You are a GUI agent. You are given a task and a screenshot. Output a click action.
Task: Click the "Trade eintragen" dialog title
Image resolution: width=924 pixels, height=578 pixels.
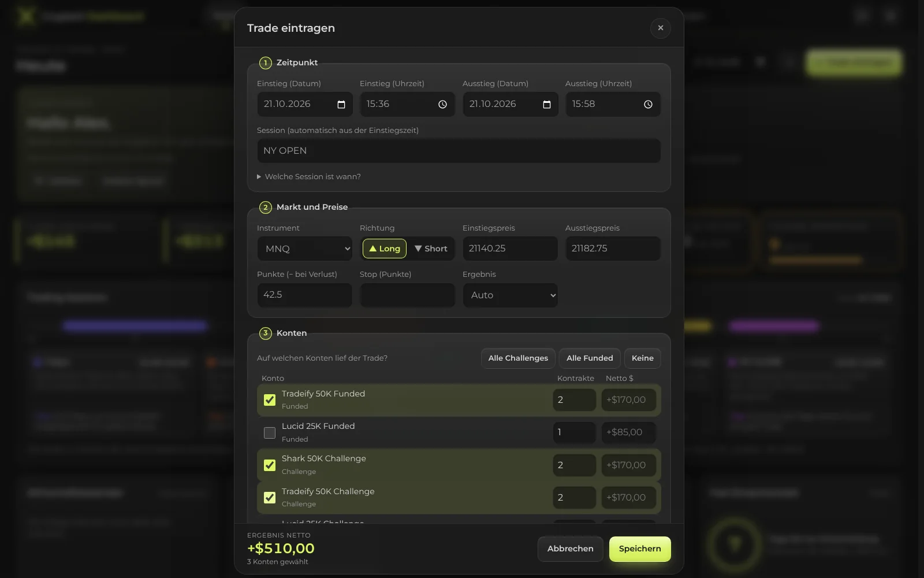tap(291, 28)
